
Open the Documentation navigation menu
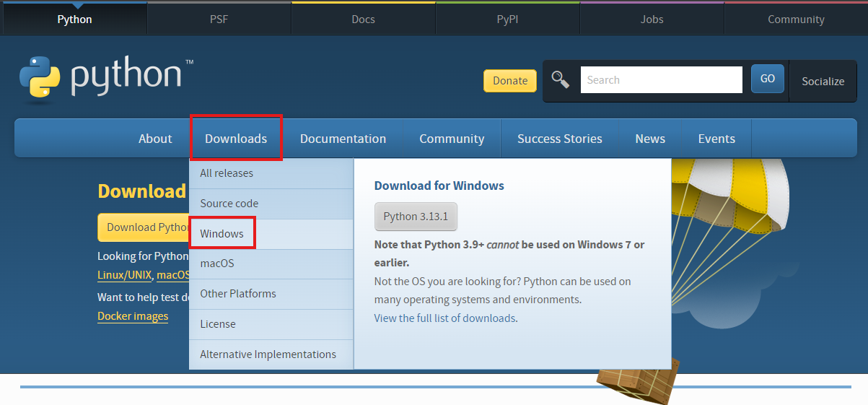[343, 139]
